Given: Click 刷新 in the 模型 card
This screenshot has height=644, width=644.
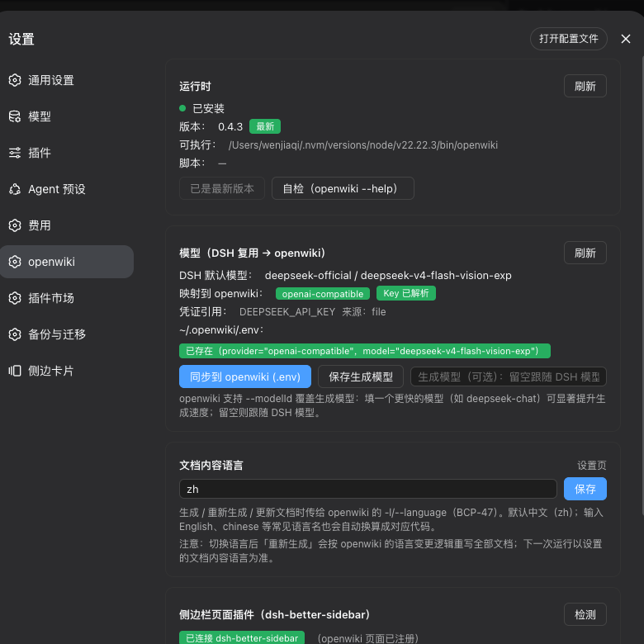Looking at the screenshot, I should click(x=585, y=253).
